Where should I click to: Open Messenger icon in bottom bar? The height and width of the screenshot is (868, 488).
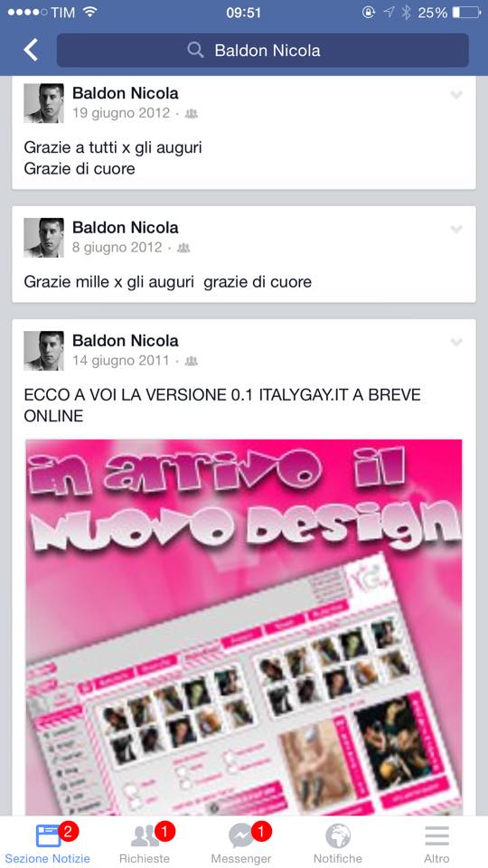241,835
